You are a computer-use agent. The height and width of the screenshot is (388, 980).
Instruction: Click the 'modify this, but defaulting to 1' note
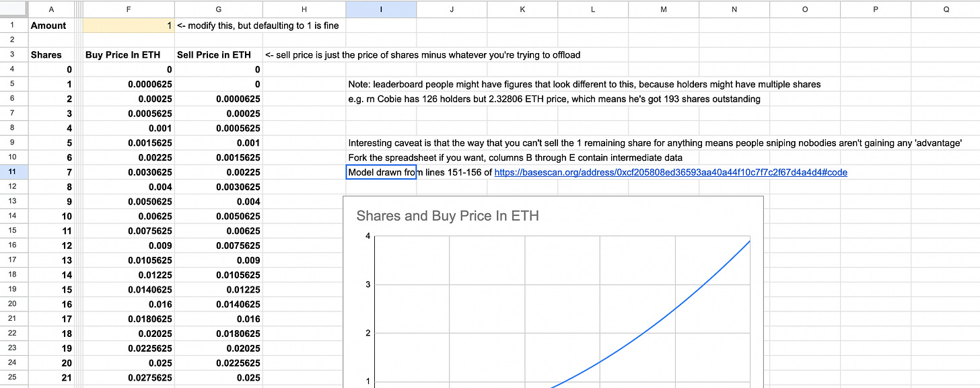[x=258, y=26]
